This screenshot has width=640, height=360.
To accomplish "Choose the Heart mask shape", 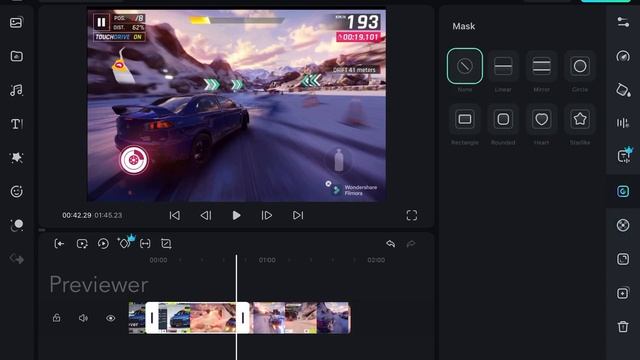I will pos(541,119).
